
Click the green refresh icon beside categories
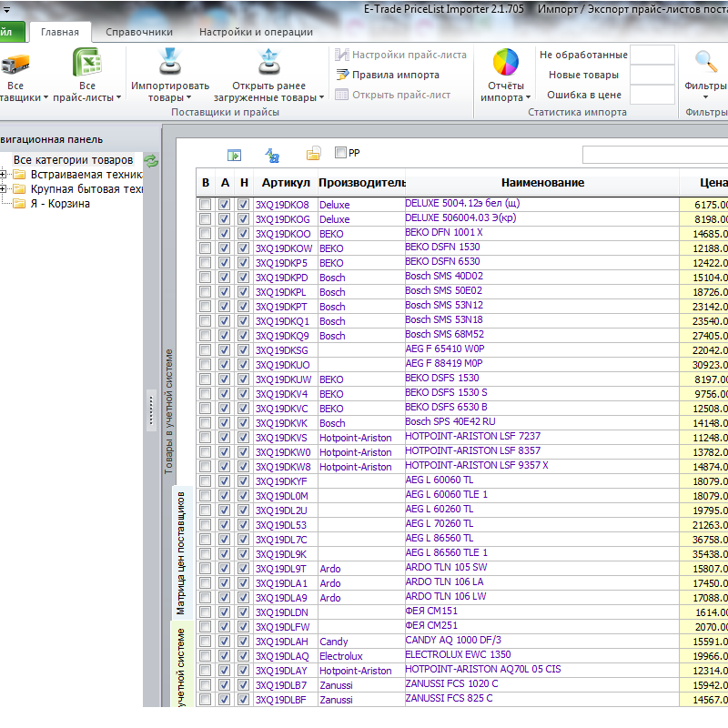[151, 161]
